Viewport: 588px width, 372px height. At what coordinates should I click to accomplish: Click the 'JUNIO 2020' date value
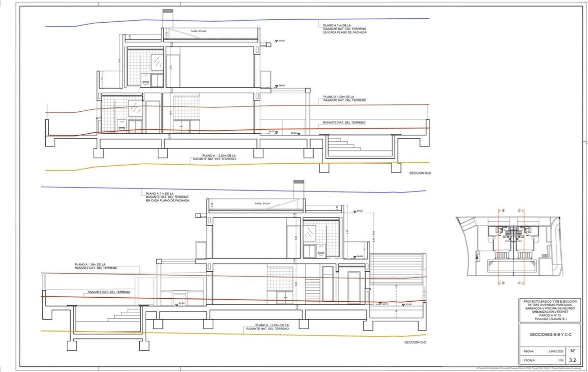tap(556, 352)
